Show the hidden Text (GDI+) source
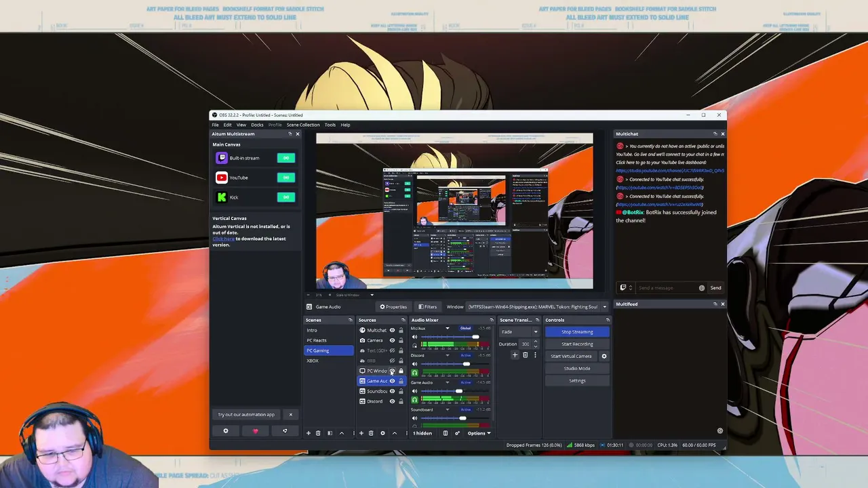 point(392,350)
